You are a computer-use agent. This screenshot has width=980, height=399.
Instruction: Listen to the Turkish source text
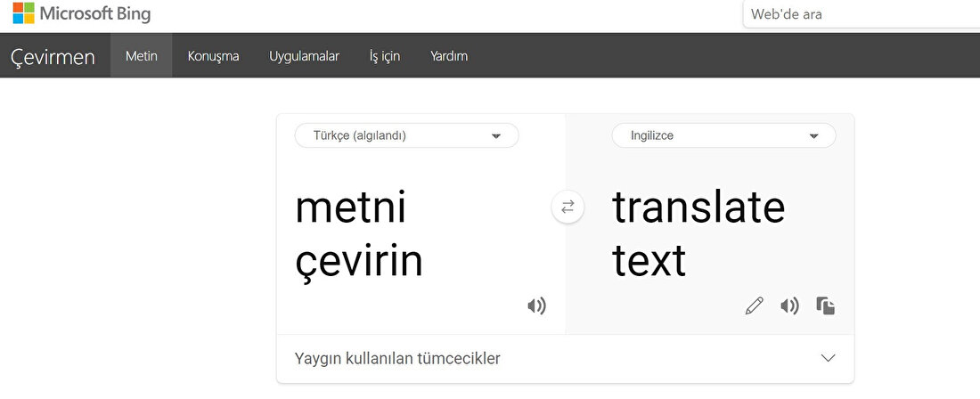point(536,306)
